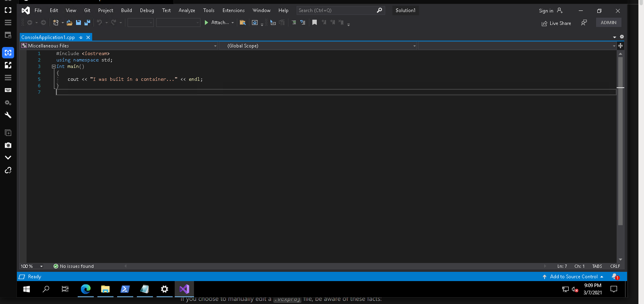The height and width of the screenshot is (304, 644).
Task: Click the Live Share button
Action: pos(556,23)
